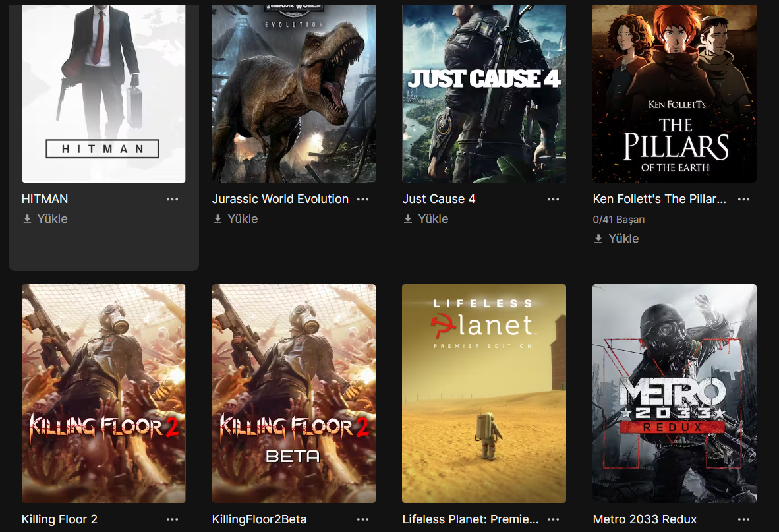The width and height of the screenshot is (779, 532).
Task: Open The Pillars of the Earth cover
Action: pos(674,94)
